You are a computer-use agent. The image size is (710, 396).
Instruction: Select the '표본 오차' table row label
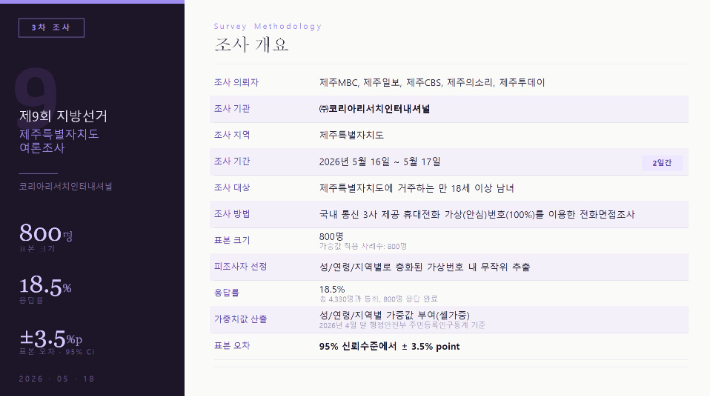(232, 345)
